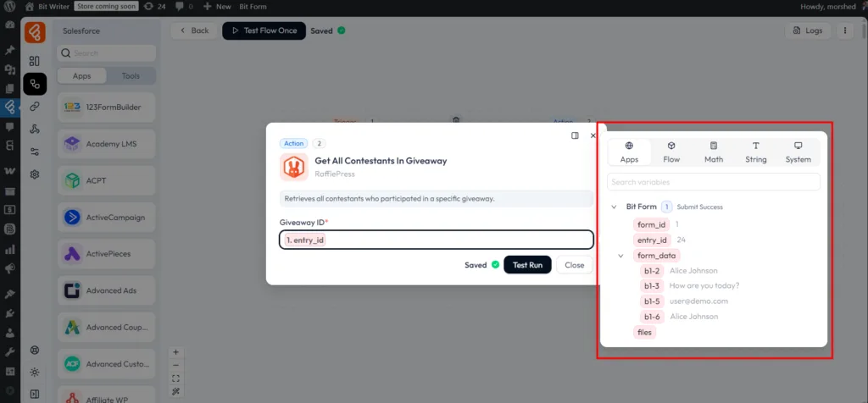Screen dimensions: 868x403
Task: Open Bit Form in admin bar
Action: [x=253, y=7]
